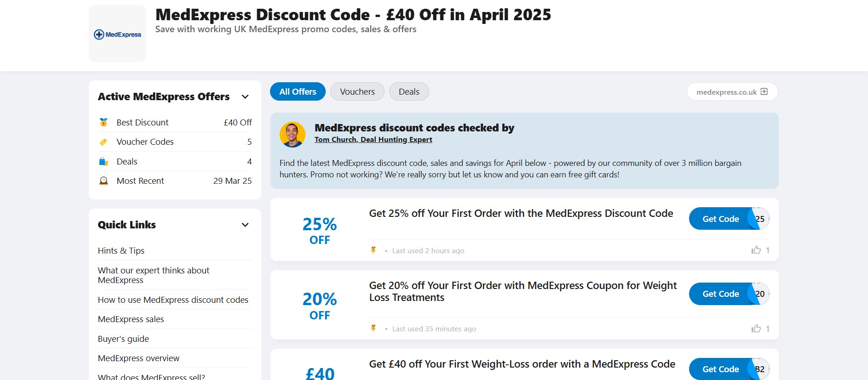Select the Buyer's guide quick link
The image size is (868, 380).
click(x=123, y=339)
